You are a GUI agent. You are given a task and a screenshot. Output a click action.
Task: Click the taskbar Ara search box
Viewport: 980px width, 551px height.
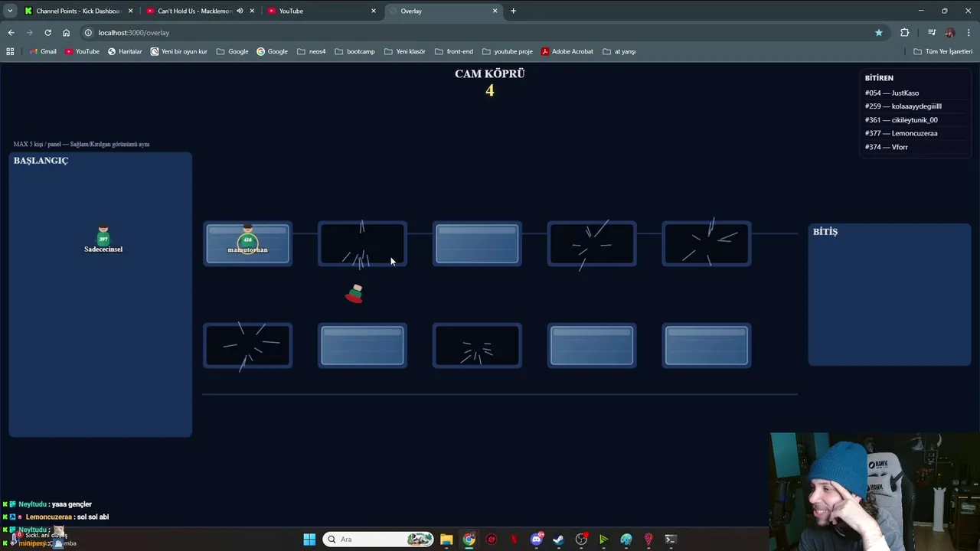(x=378, y=540)
